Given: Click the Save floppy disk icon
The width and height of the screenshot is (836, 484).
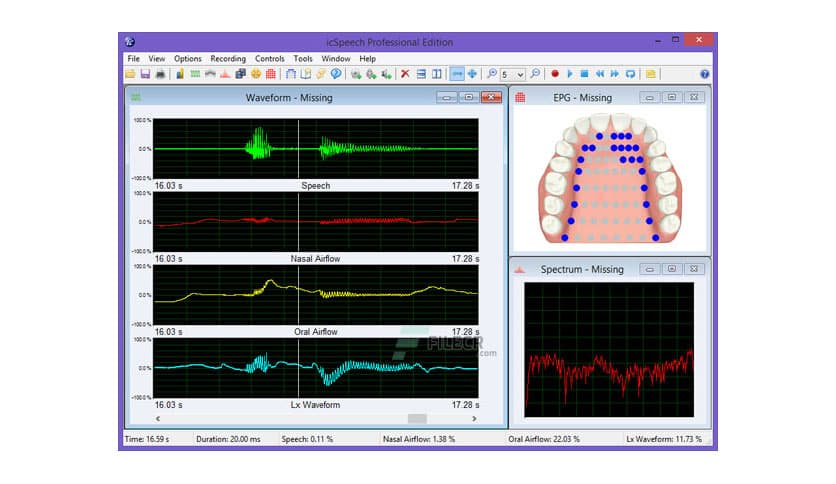Looking at the screenshot, I should 145,74.
